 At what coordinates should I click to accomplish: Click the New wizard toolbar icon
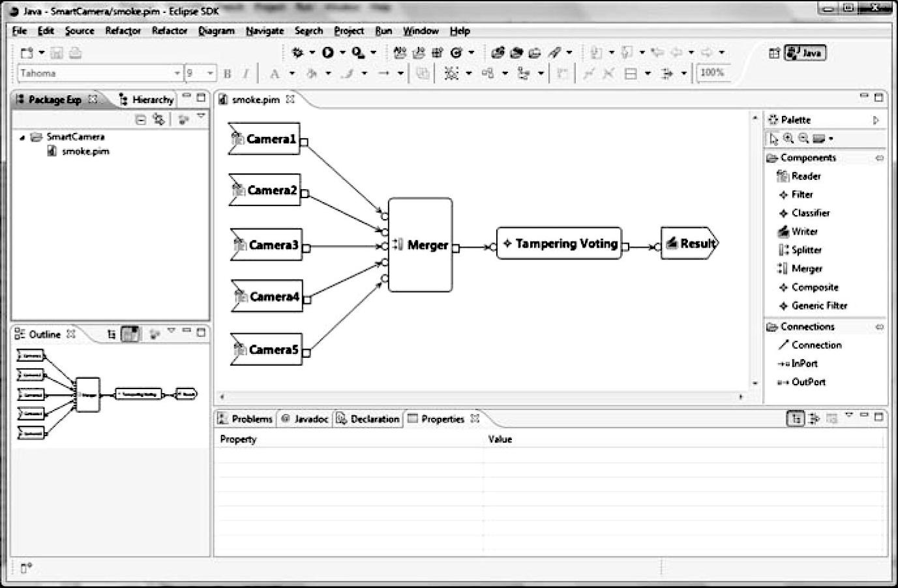tap(27, 53)
